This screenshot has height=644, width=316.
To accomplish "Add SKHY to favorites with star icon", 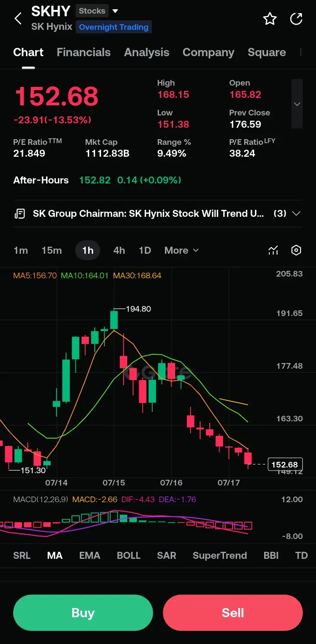I will click(x=269, y=19).
